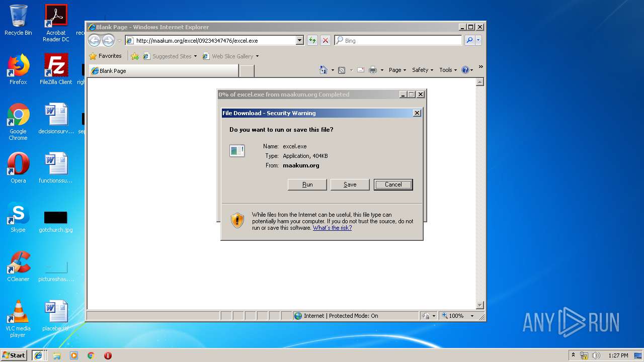Click Internet Explorer taskbar icon

tap(39, 355)
